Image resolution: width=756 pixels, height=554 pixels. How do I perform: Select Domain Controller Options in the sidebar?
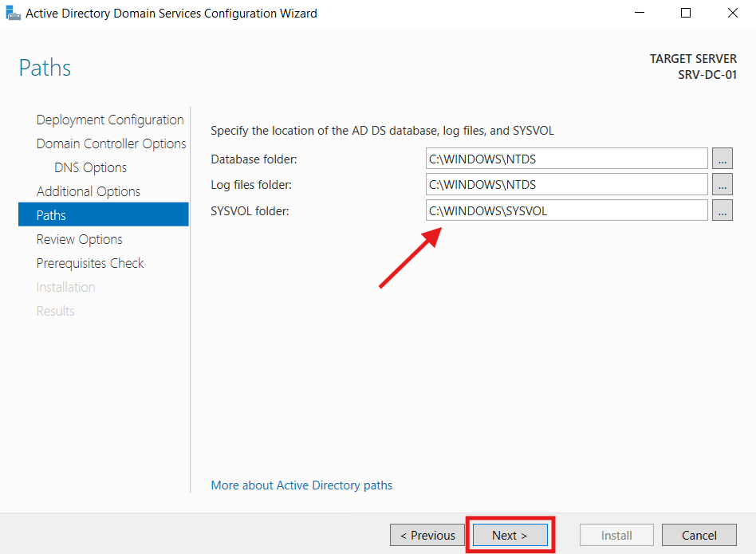111,143
